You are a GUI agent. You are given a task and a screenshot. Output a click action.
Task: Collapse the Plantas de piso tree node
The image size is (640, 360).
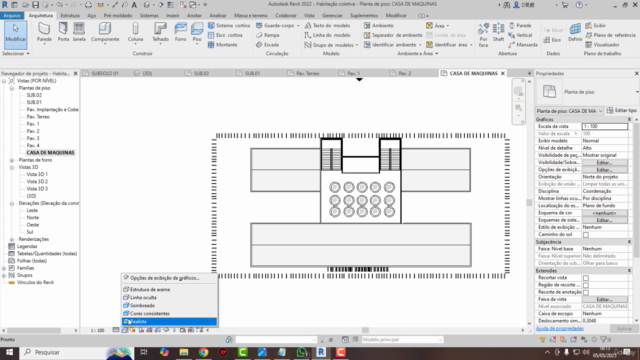12,88
